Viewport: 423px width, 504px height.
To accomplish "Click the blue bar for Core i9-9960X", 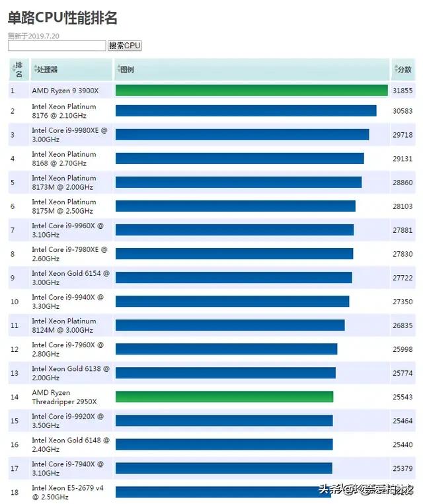I will click(235, 230).
